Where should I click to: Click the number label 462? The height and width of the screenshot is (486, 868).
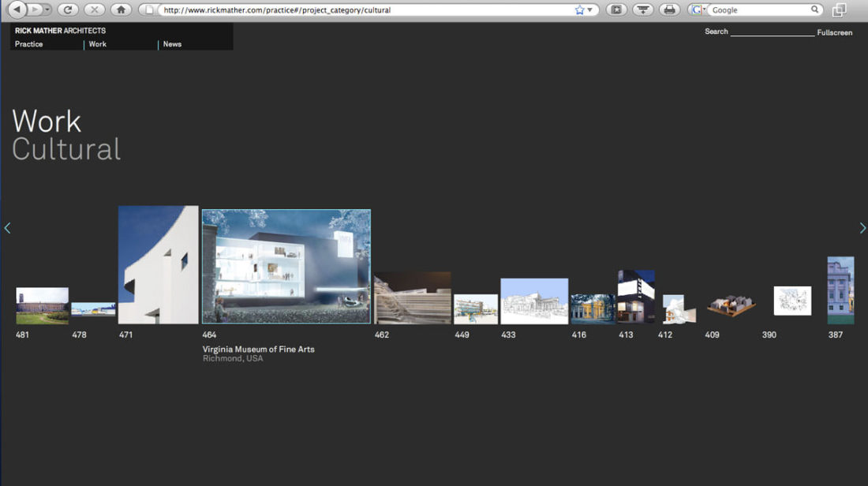(x=381, y=335)
